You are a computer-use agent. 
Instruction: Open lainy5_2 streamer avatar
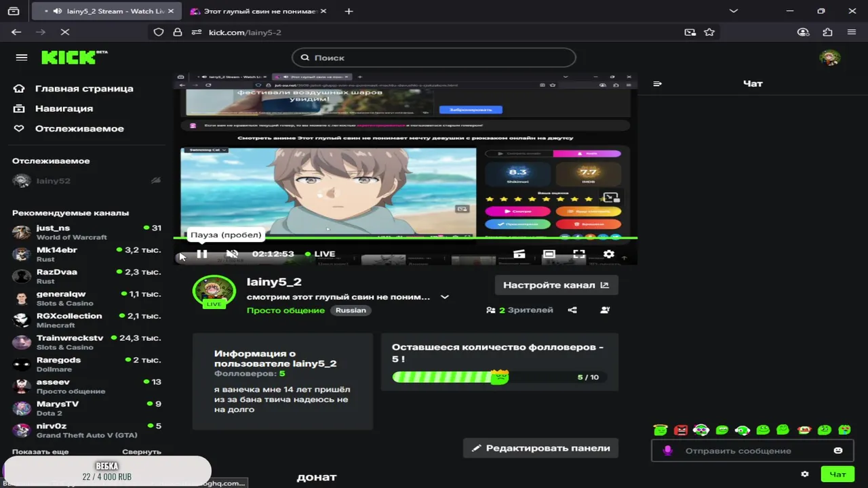pyautogui.click(x=214, y=291)
